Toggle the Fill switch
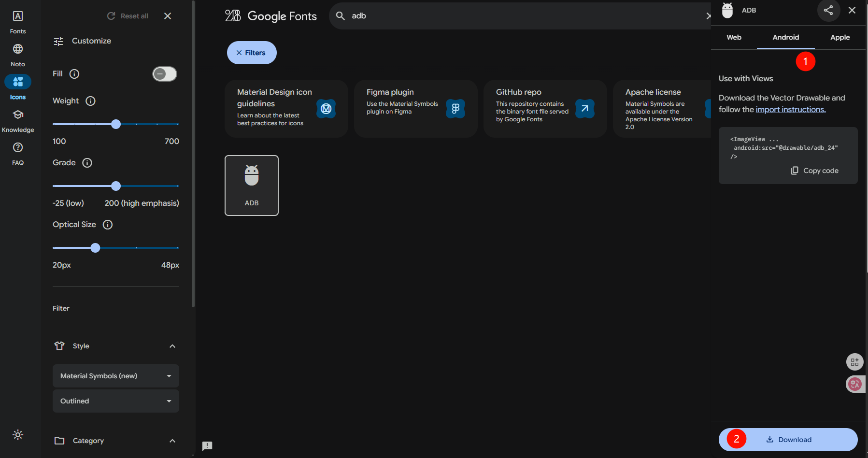 [x=165, y=74]
